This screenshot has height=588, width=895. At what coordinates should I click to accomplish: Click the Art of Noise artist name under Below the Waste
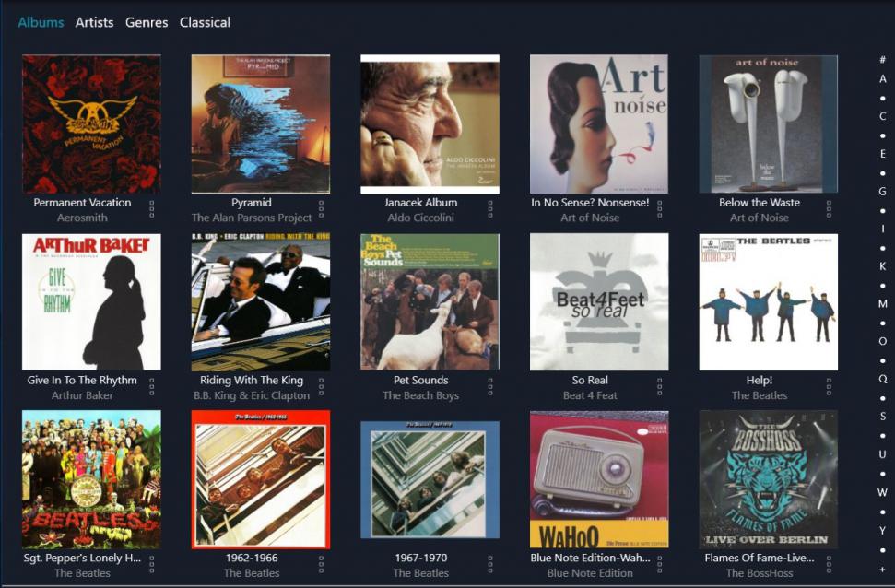(x=760, y=218)
